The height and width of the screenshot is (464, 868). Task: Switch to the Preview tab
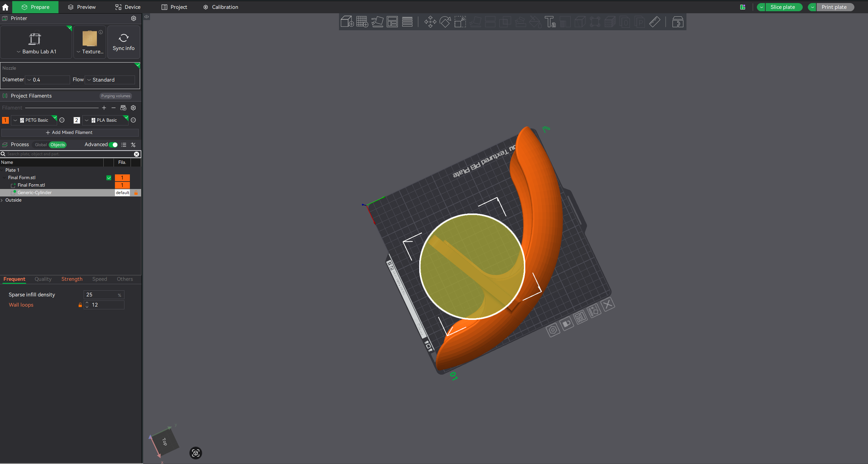coord(82,7)
